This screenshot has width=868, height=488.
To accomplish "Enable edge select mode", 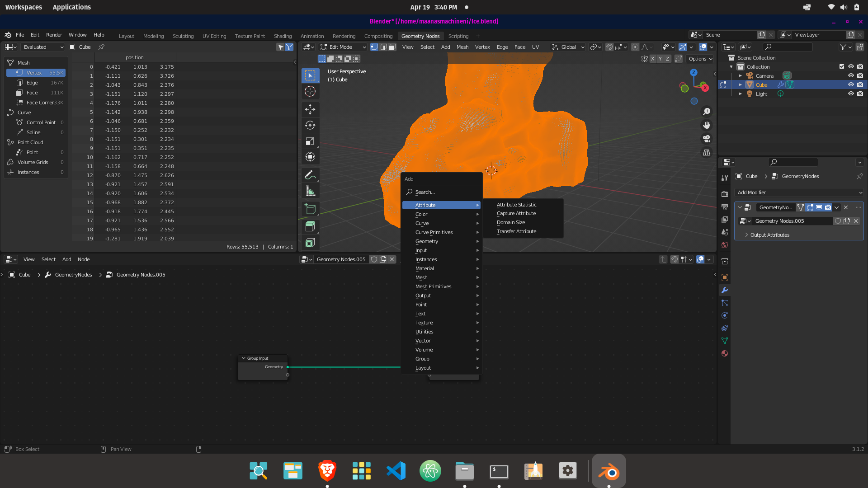I will click(x=383, y=47).
